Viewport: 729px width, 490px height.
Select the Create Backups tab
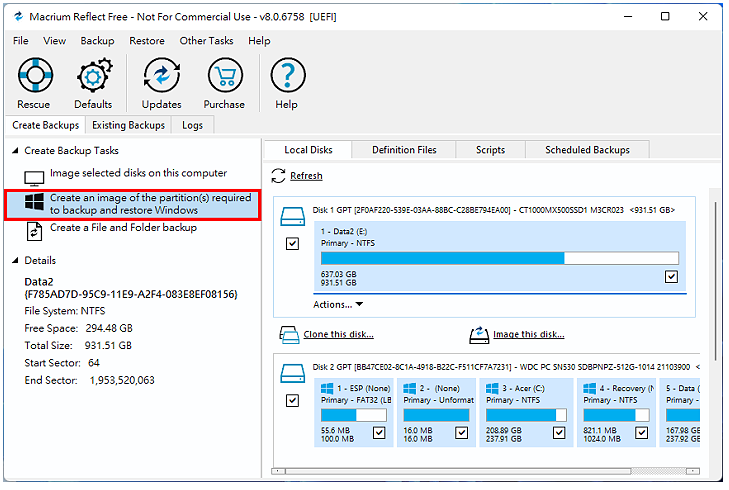46,126
